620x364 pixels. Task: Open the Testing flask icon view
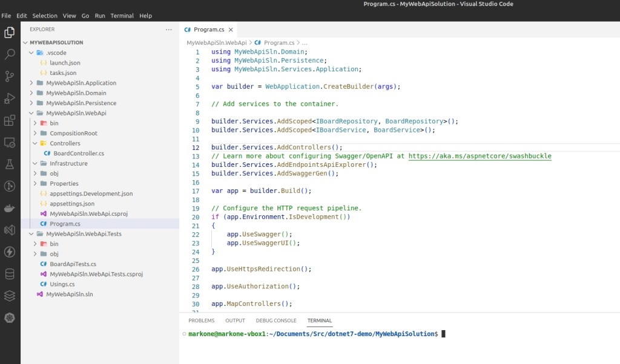10,164
